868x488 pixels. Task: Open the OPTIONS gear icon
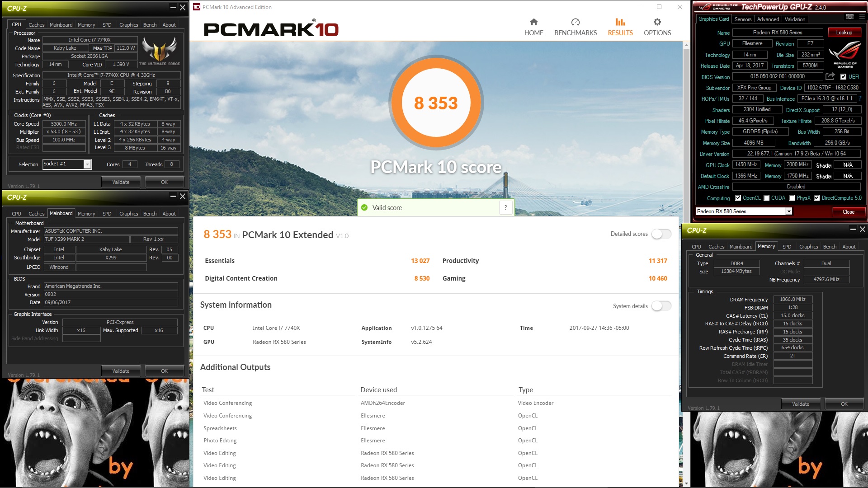point(657,22)
